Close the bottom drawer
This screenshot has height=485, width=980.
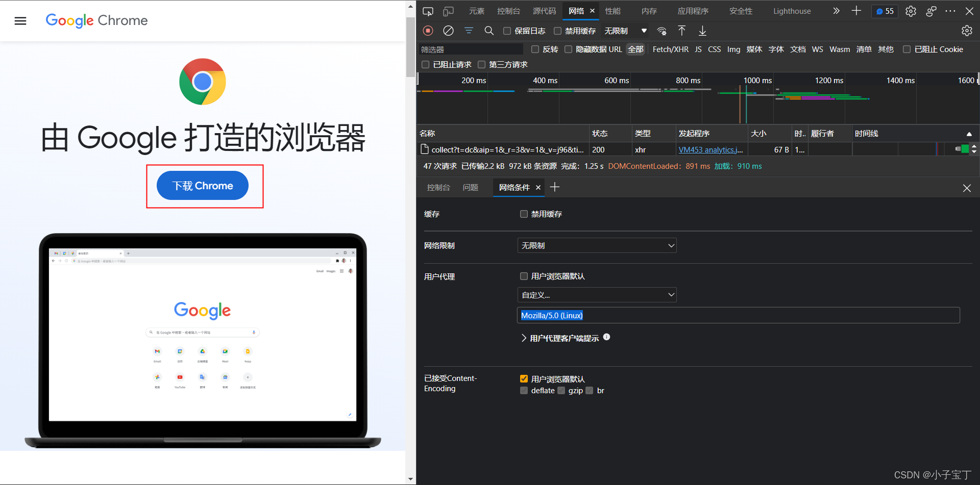(x=967, y=188)
